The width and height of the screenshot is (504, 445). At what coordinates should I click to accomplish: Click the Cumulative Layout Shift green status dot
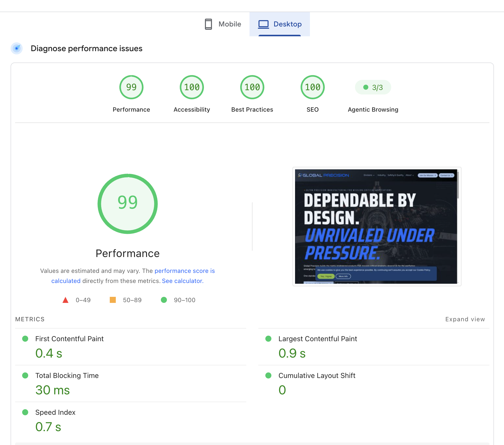point(268,375)
